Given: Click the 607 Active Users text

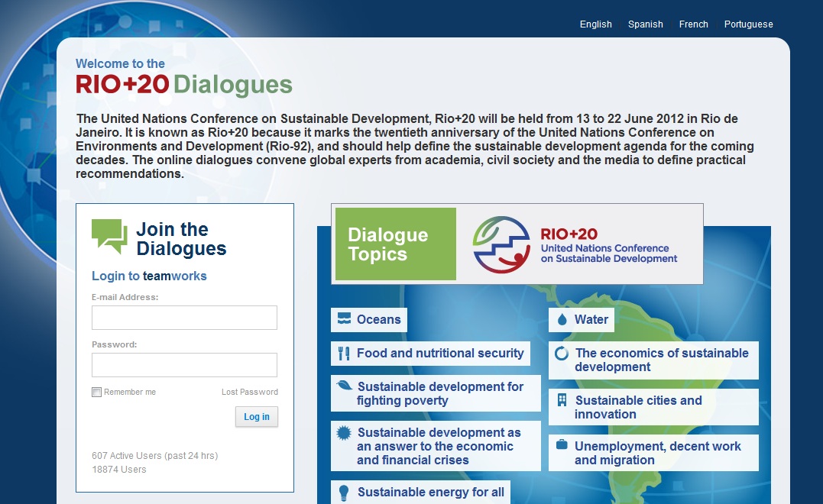Looking at the screenshot, I should [155, 456].
